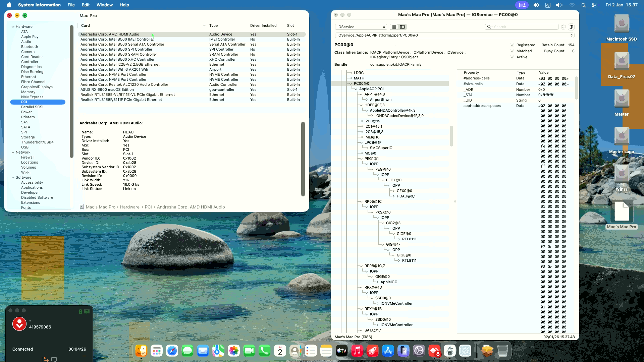The image size is (644, 362).
Task: Click the System Information sidebar scrollbar
Action: (x=71, y=91)
